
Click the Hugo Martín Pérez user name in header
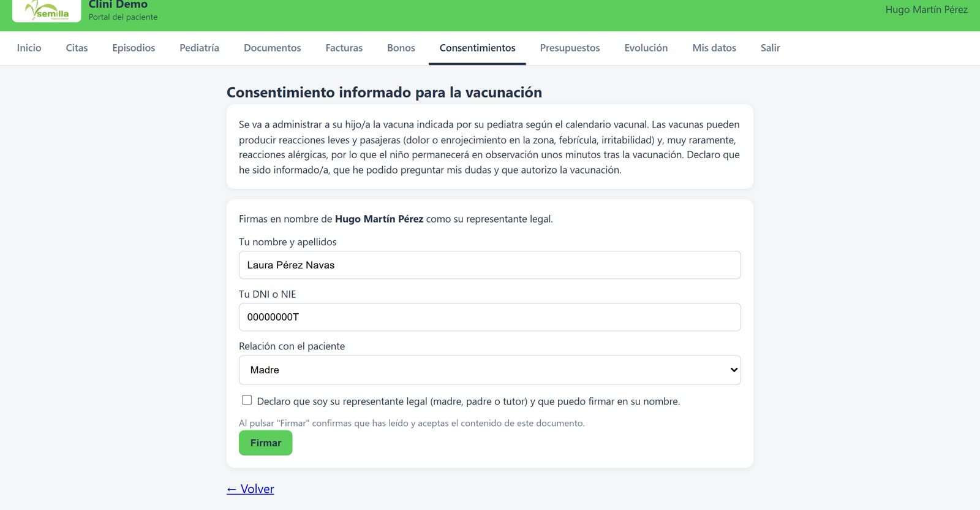click(x=926, y=10)
